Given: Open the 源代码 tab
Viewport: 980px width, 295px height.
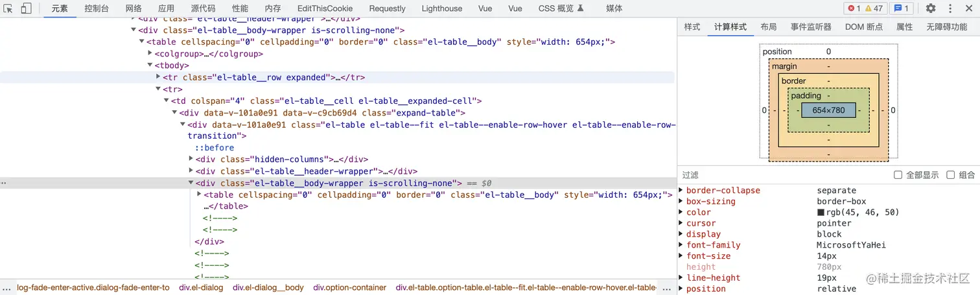Looking at the screenshot, I should click(x=203, y=8).
